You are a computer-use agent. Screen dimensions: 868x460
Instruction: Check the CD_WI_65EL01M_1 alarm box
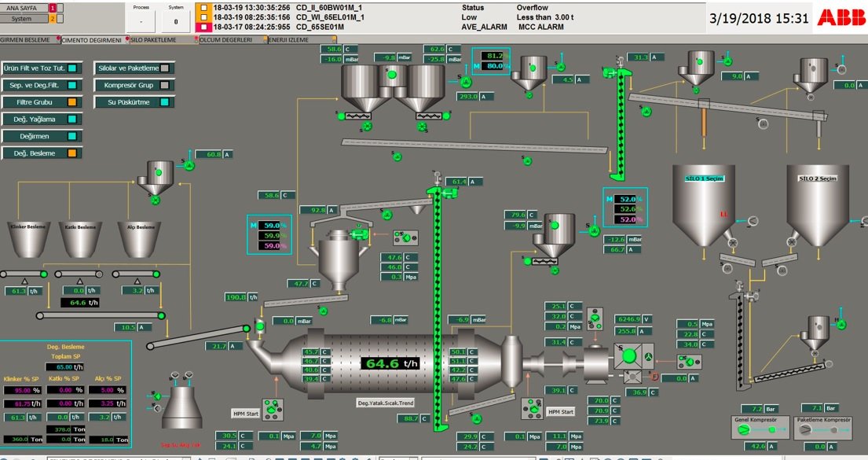203,17
